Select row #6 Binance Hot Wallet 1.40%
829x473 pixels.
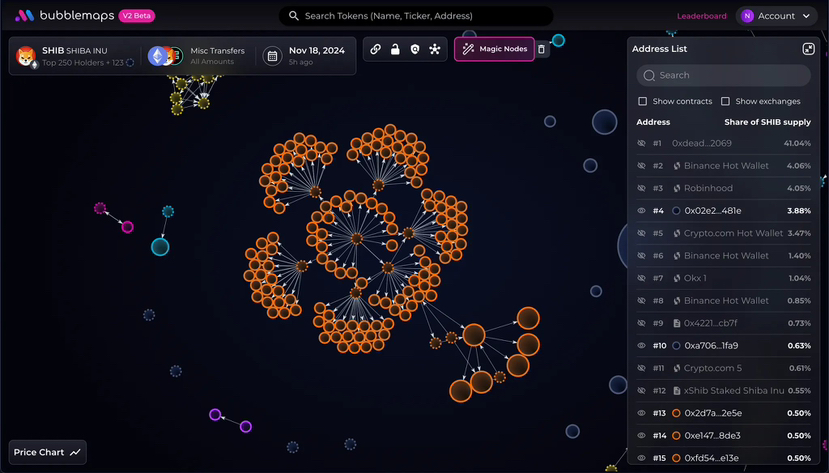click(723, 256)
